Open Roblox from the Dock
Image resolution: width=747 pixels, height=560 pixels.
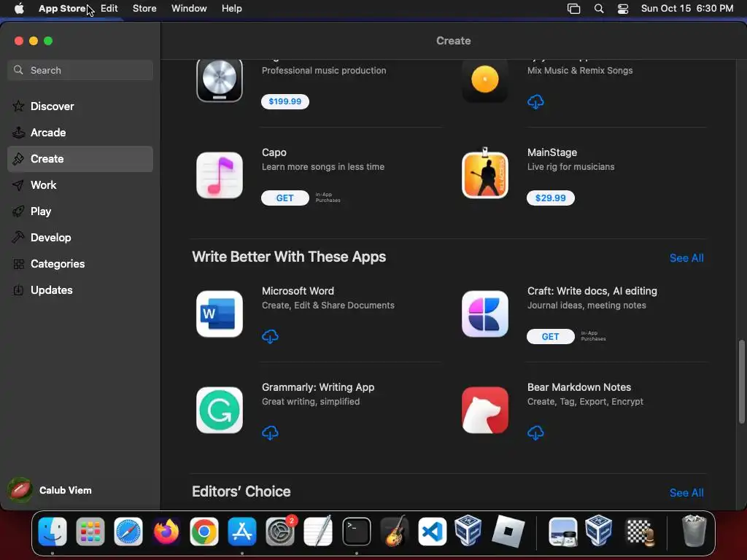(508, 532)
